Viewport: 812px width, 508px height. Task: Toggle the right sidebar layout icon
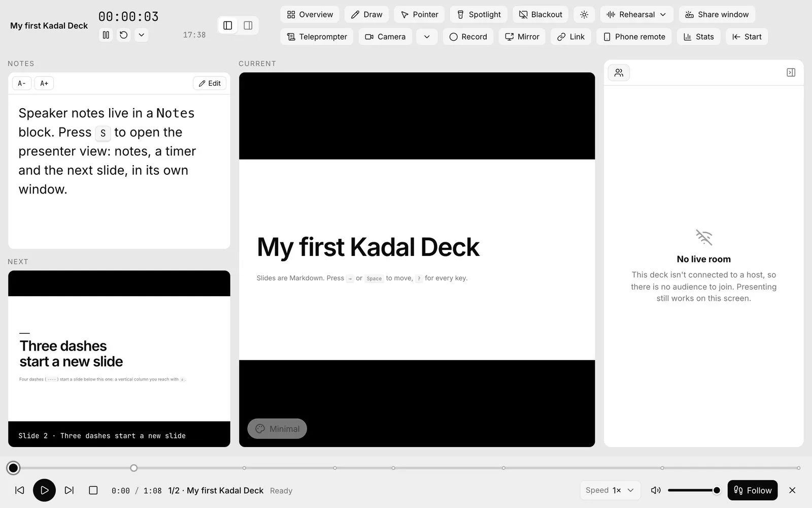(x=248, y=25)
